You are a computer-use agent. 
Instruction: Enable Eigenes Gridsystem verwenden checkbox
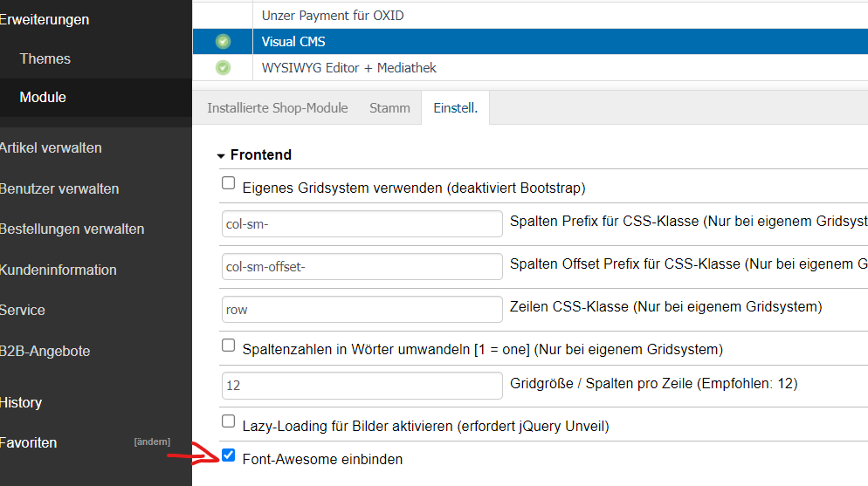pyautogui.click(x=229, y=183)
